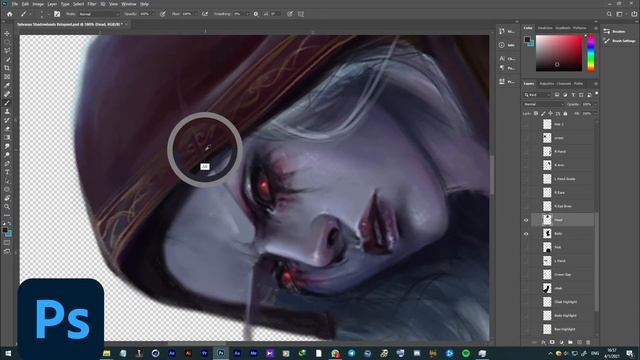The width and height of the screenshot is (640, 360).
Task: Hide the Body layer
Action: point(526,234)
